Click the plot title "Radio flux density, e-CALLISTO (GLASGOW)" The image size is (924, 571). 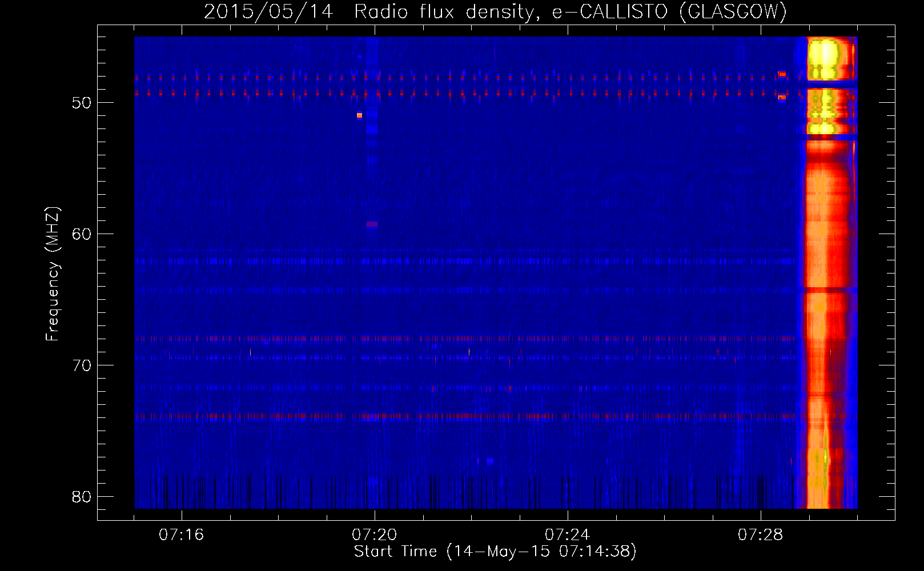click(571, 12)
